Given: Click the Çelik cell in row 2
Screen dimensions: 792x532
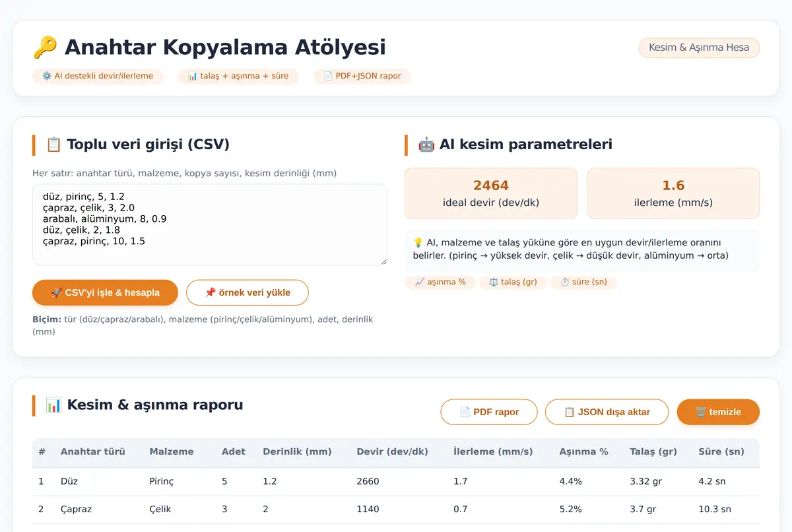Looking at the screenshot, I should 161,510.
